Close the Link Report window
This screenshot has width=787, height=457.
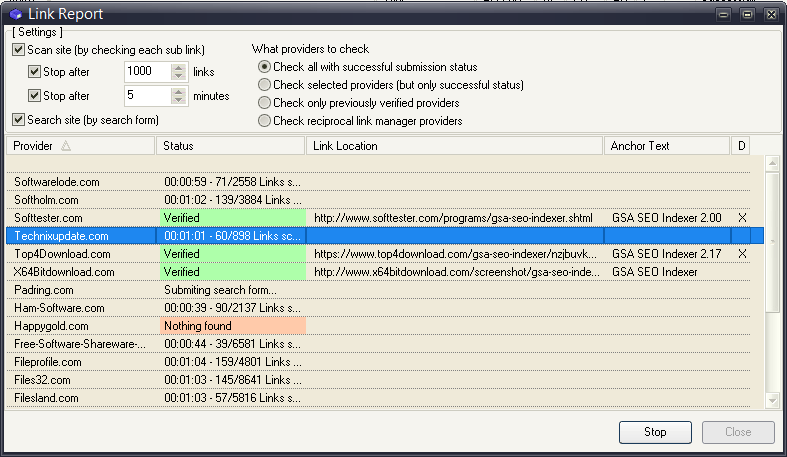[771, 15]
